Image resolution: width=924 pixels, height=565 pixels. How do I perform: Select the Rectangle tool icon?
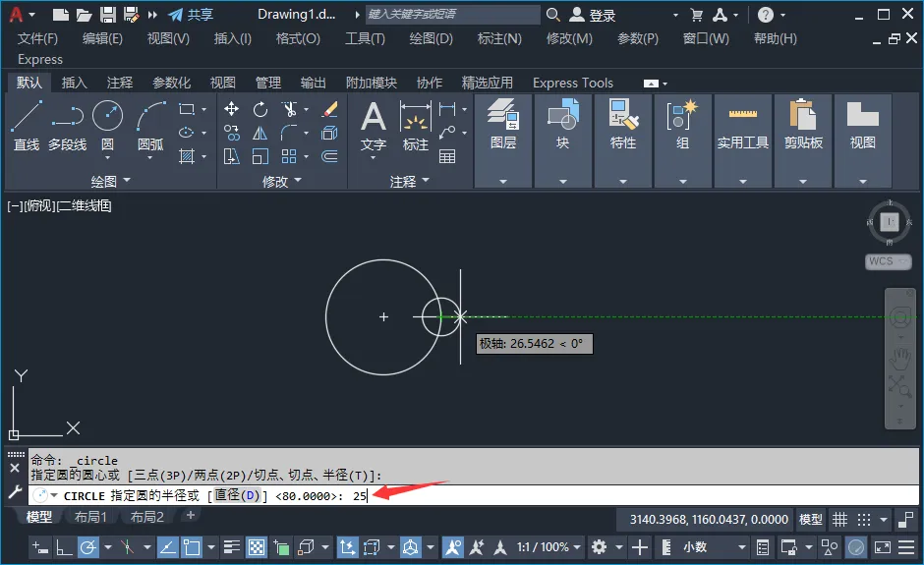point(187,109)
